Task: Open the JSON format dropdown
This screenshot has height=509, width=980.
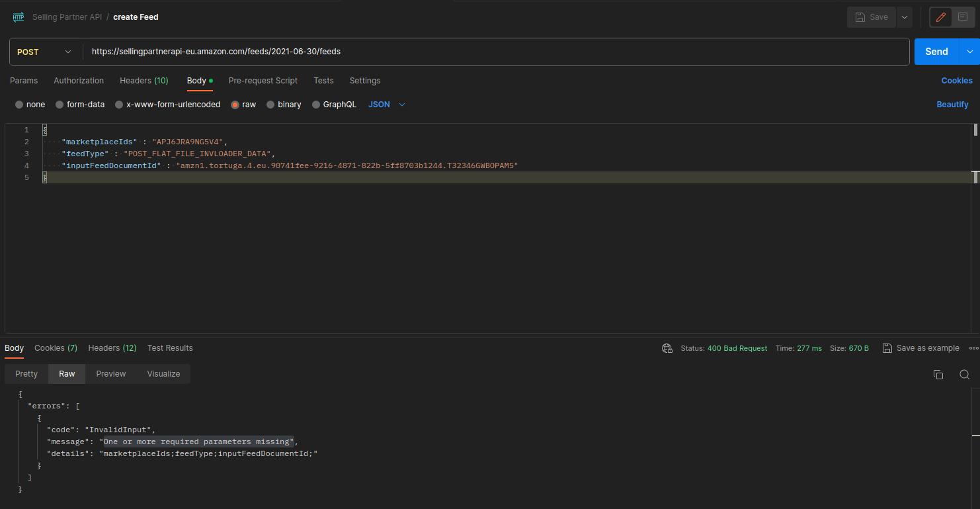Action: pyautogui.click(x=386, y=104)
